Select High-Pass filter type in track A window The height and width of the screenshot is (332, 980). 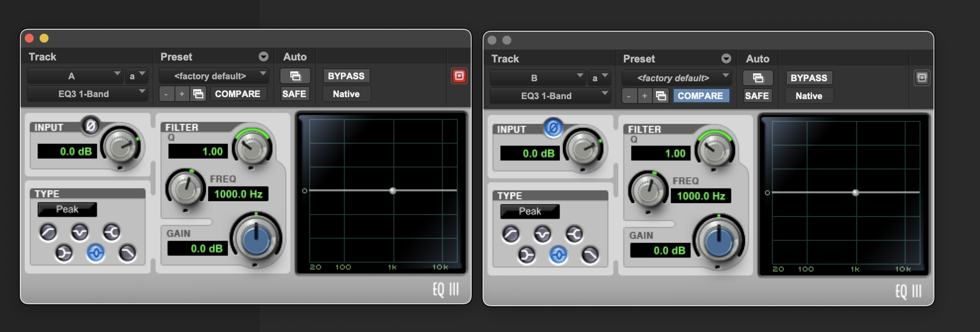[48, 232]
